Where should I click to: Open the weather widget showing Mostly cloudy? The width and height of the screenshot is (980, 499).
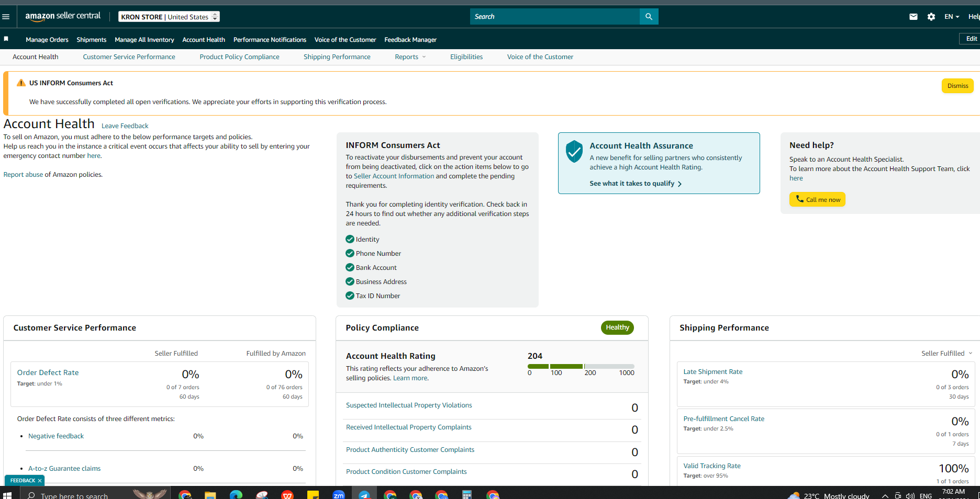tap(829, 496)
